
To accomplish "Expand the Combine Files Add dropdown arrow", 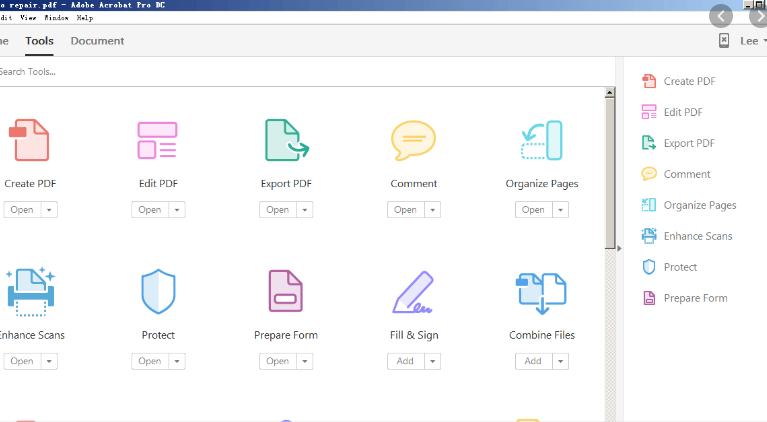I will [561, 361].
